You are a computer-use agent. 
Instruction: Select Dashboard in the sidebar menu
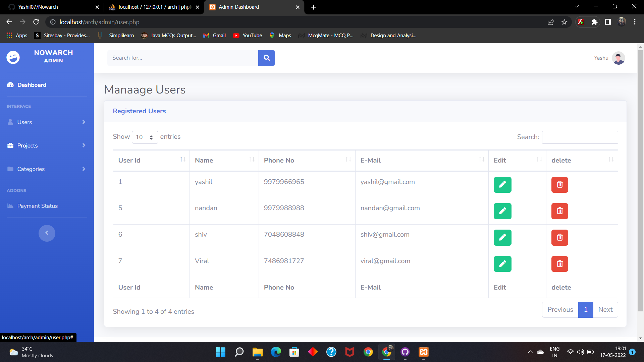coord(32,85)
